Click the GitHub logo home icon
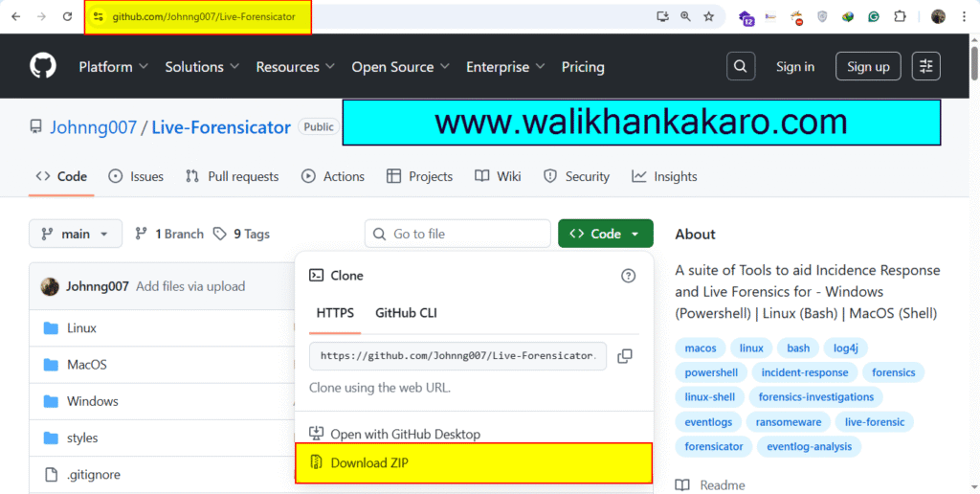Screen dimensions: 980x494 (x=43, y=66)
